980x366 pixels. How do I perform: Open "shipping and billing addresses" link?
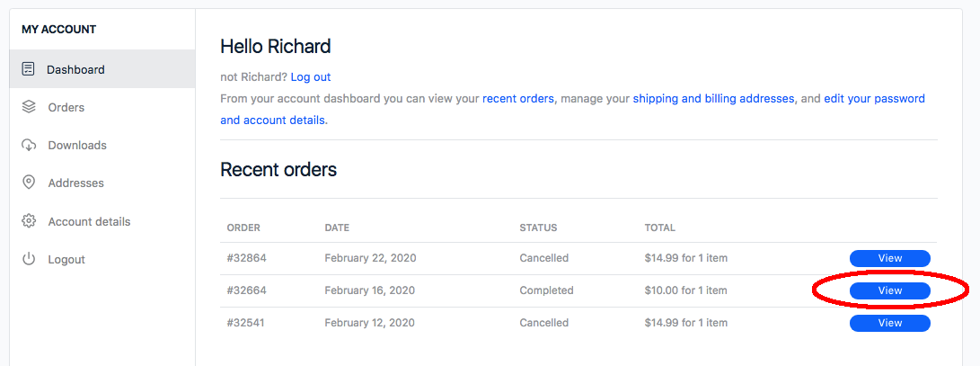pyautogui.click(x=713, y=98)
